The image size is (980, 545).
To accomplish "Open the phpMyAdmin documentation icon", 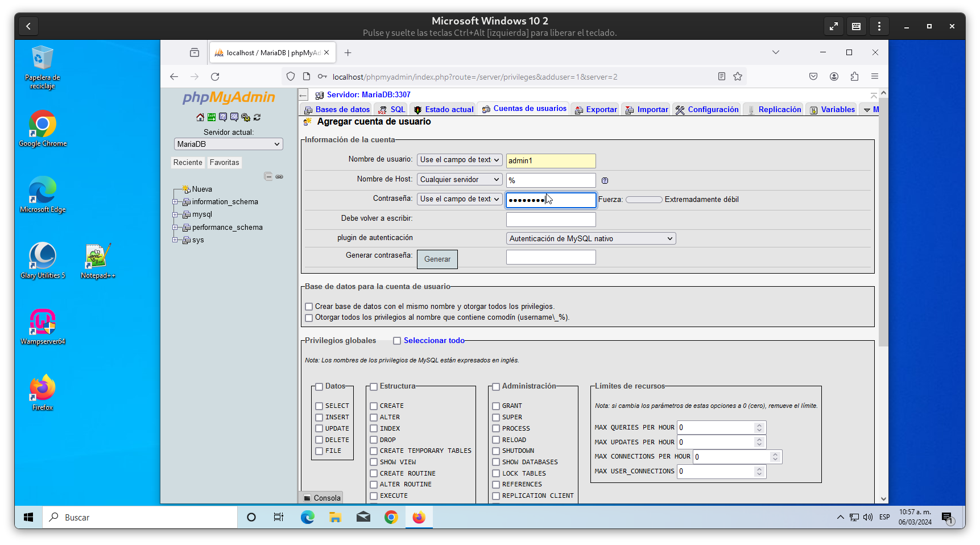I will pyautogui.click(x=223, y=117).
